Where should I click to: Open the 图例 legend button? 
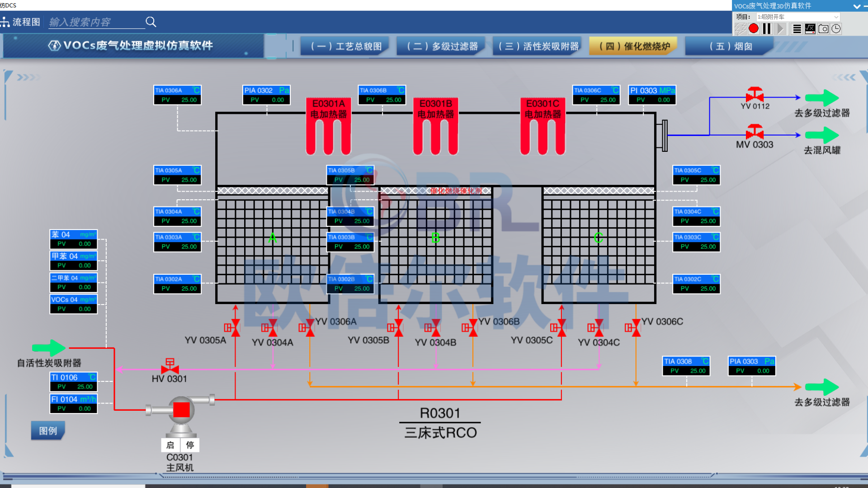point(48,431)
